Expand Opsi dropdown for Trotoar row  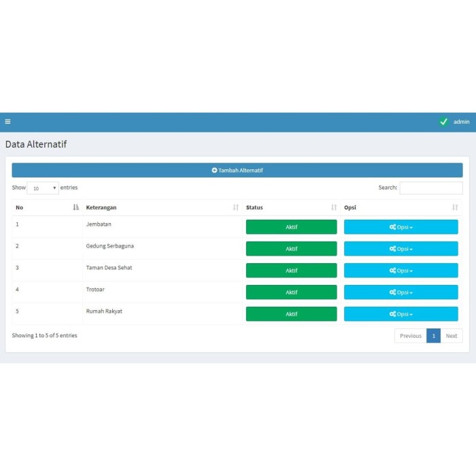(x=401, y=292)
